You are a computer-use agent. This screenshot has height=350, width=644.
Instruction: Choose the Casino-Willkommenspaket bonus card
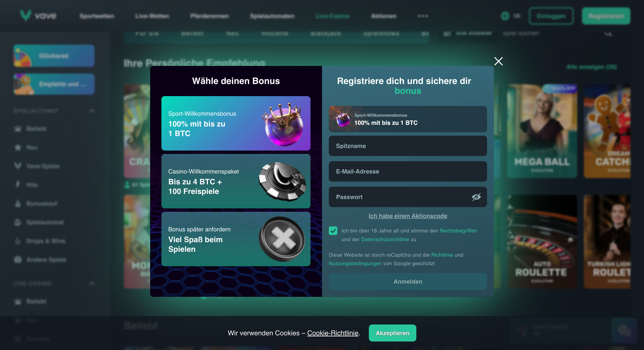click(x=236, y=181)
